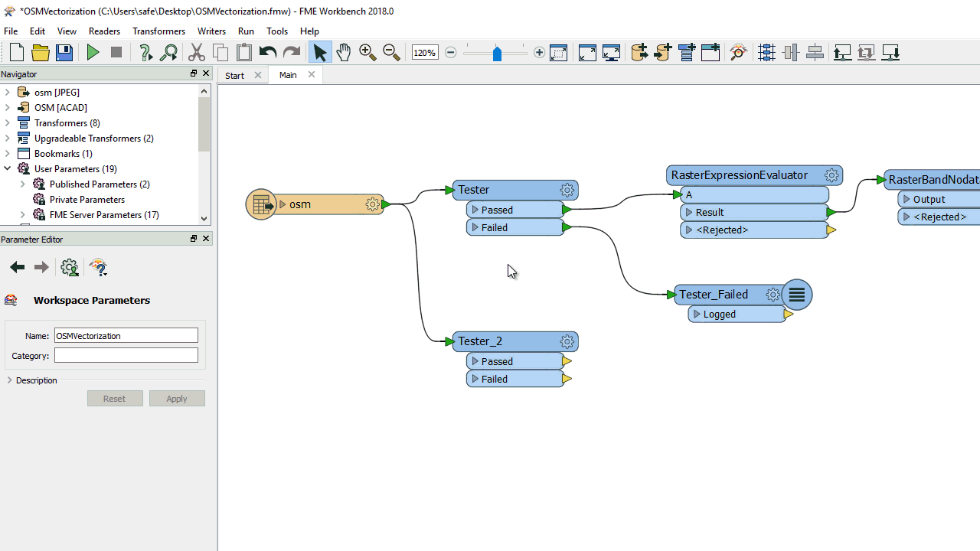980x551 pixels.
Task: Click the plus button right of zoom slider
Action: (540, 53)
